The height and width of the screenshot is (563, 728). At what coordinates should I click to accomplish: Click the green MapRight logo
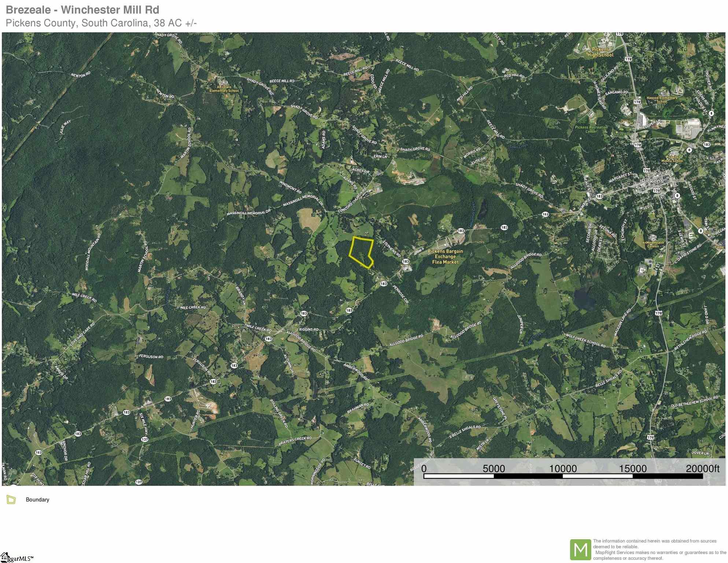click(x=580, y=549)
